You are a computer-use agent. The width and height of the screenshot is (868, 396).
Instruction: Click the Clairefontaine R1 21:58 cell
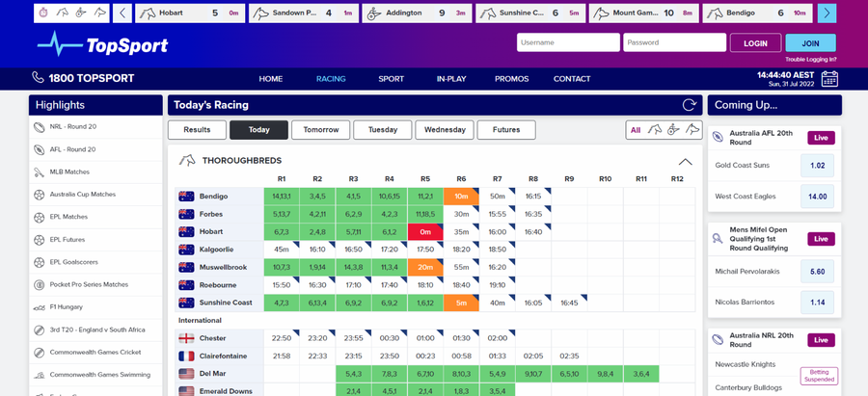282,356
